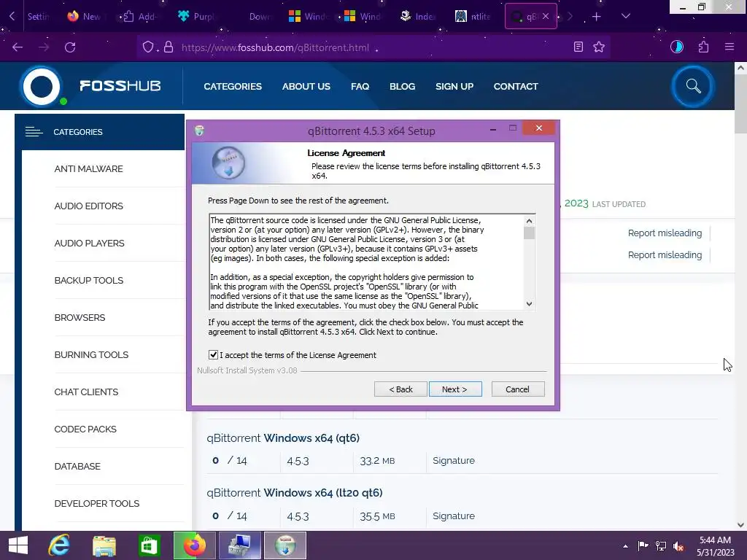The width and height of the screenshot is (747, 560).
Task: Select DATABASE category
Action: point(77,466)
